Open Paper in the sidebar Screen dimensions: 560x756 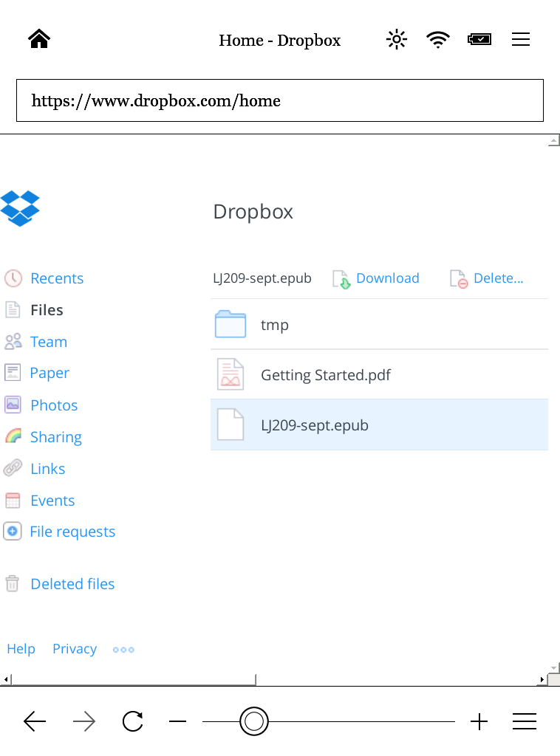(x=49, y=373)
